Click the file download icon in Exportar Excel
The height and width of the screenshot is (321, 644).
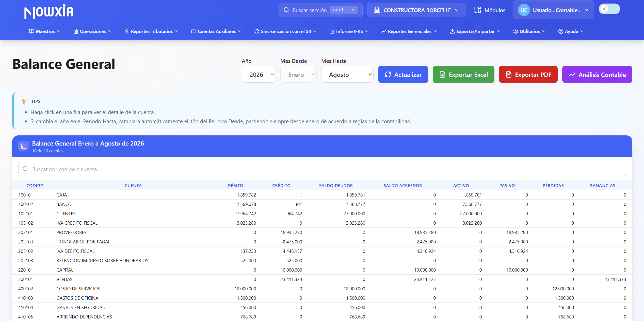[x=442, y=74]
